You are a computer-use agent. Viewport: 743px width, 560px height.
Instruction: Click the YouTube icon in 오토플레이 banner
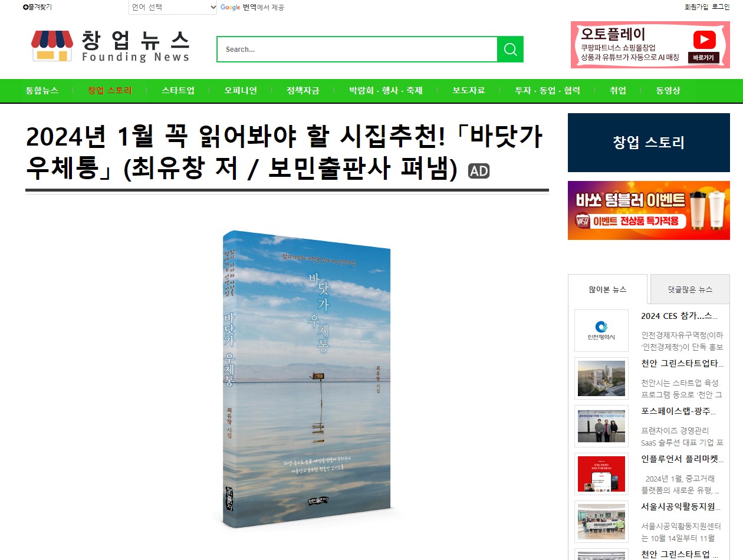(x=704, y=40)
